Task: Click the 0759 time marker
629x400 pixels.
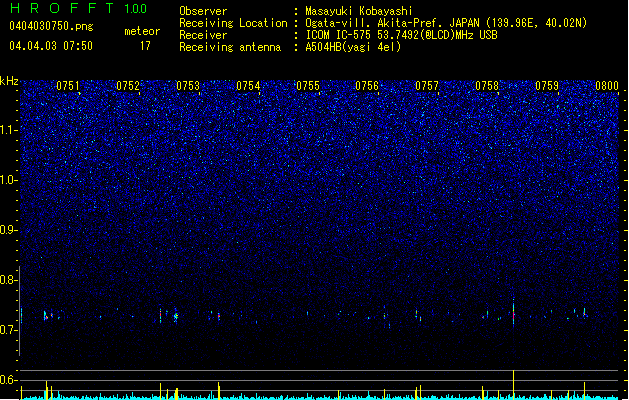Action: [547, 86]
